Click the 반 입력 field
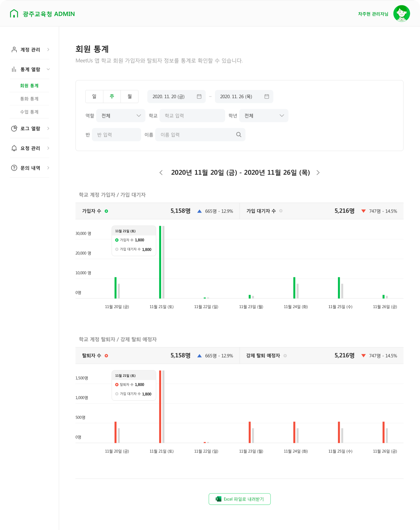 tap(117, 135)
